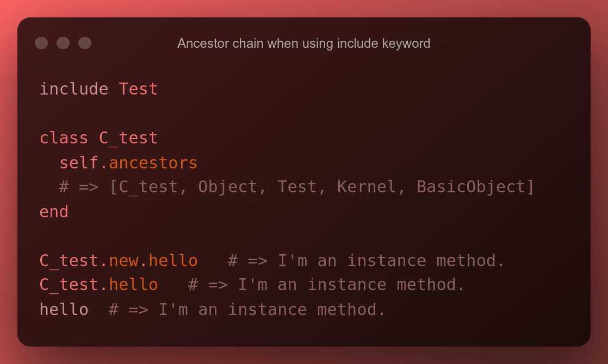The image size is (608, 364).
Task: Click 'new' in C_test.new.hello
Action: pos(123,261)
